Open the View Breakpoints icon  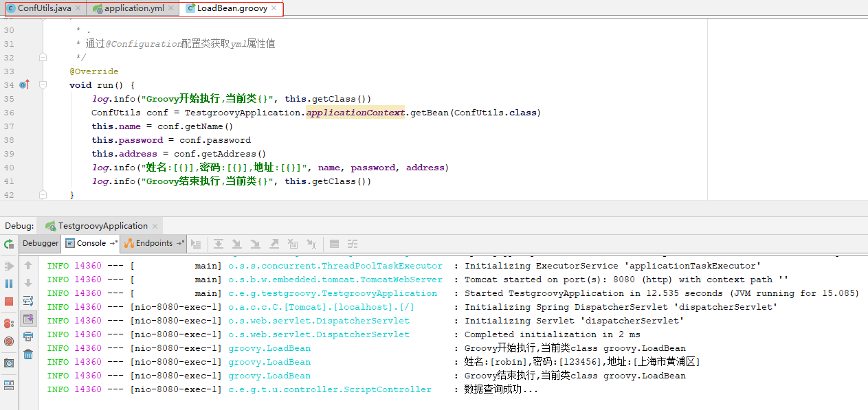click(9, 323)
